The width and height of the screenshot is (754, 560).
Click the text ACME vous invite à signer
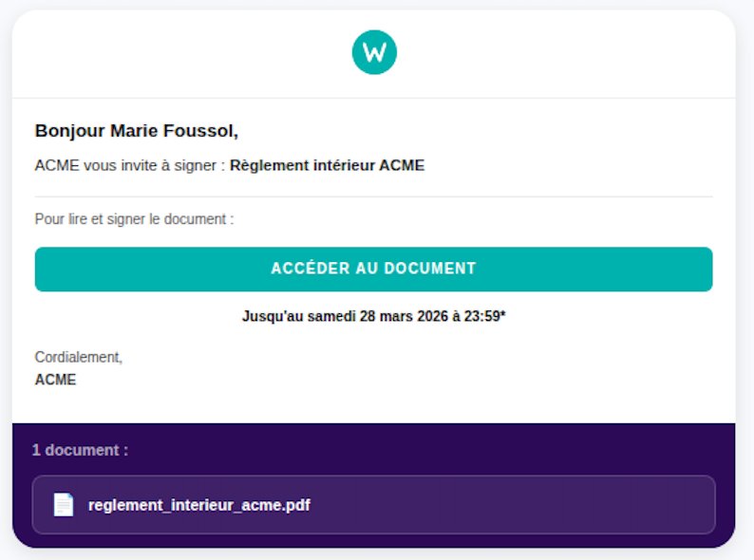coord(129,165)
